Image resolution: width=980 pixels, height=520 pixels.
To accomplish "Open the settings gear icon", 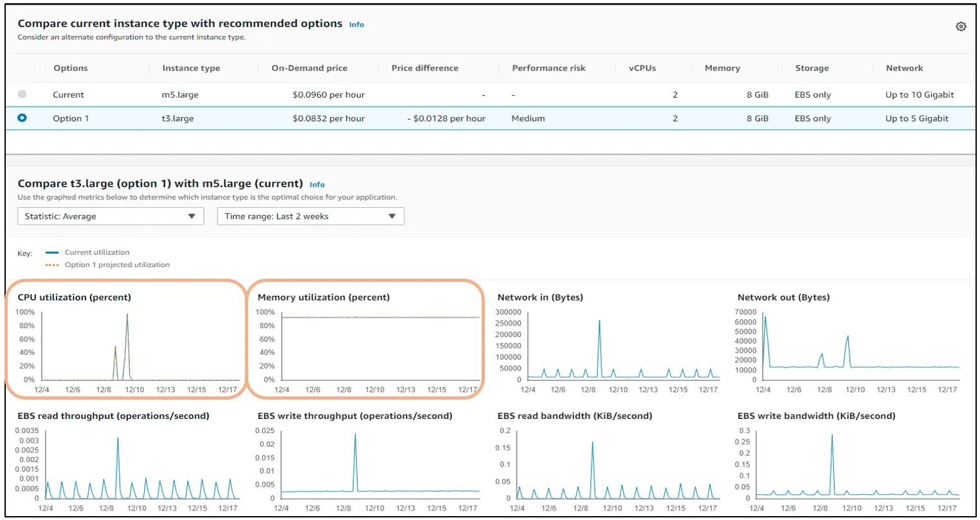I will tap(961, 26).
